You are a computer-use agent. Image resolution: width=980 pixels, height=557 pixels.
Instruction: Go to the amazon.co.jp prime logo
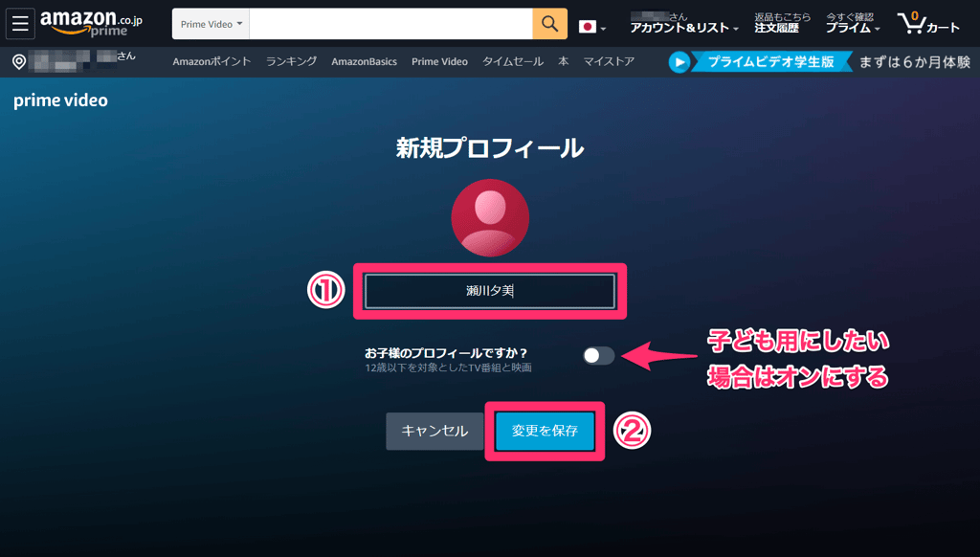(91, 23)
